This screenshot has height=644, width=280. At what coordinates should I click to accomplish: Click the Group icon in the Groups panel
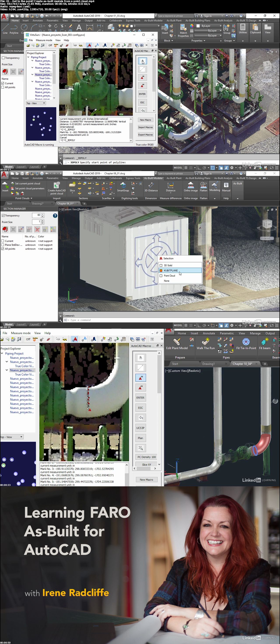point(227,29)
